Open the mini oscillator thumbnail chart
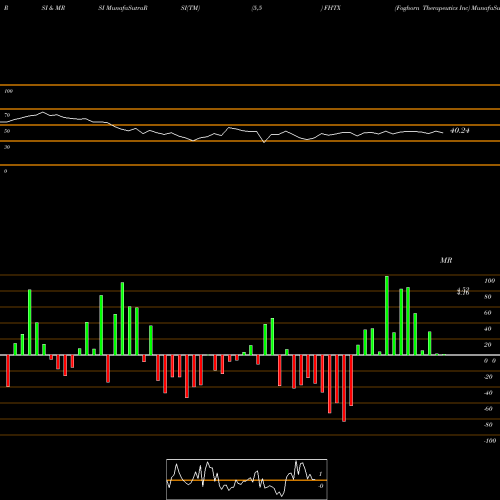 click(x=247, y=479)
